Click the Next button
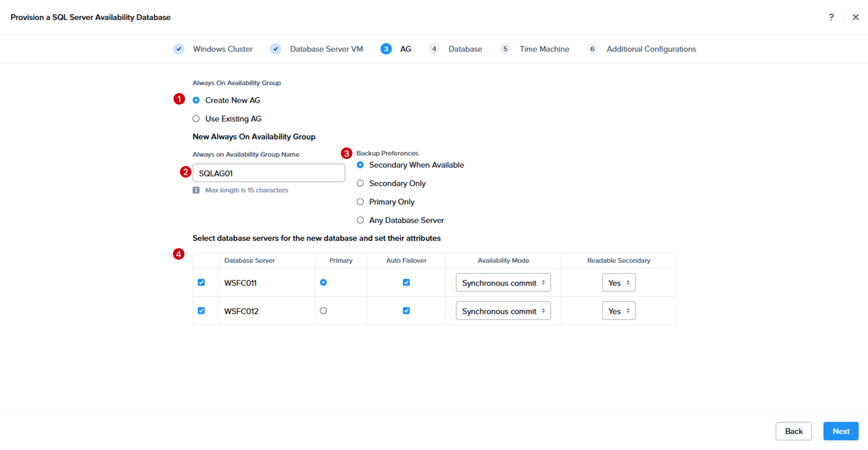The width and height of the screenshot is (868, 450). 841,431
